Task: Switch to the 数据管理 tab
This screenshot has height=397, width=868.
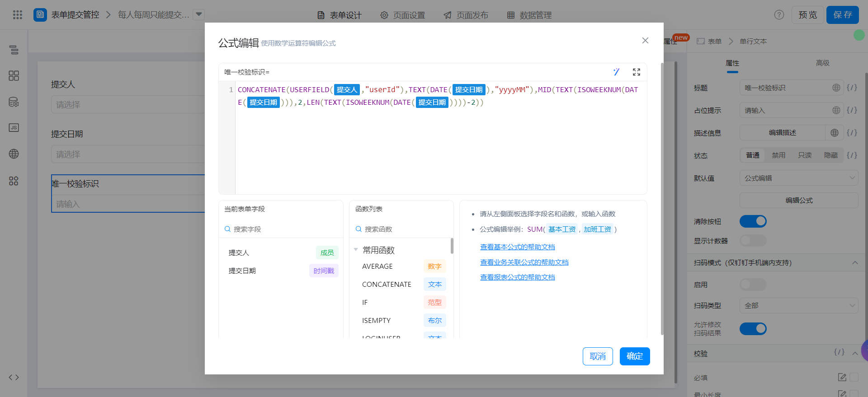Action: coord(529,15)
